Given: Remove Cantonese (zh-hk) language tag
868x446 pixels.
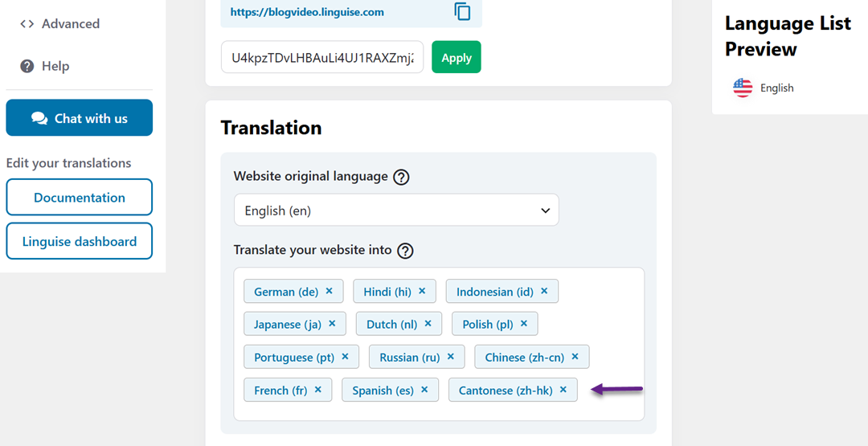Looking at the screenshot, I should tap(563, 390).
